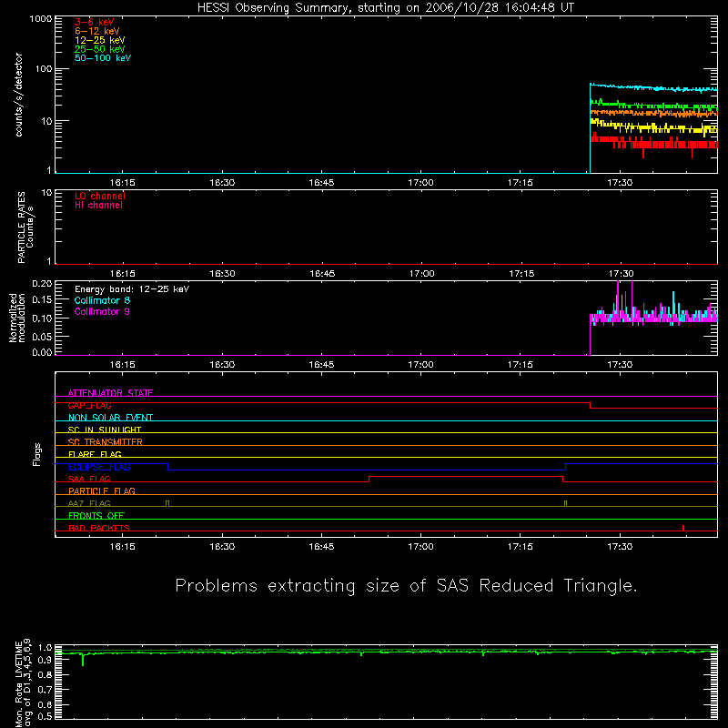
Task: Click 'PARTICLE_FLAG' flag label
Action: click(102, 490)
